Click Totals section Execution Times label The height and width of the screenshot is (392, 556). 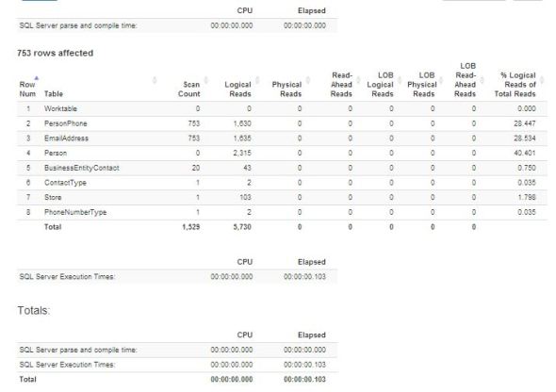(x=67, y=365)
